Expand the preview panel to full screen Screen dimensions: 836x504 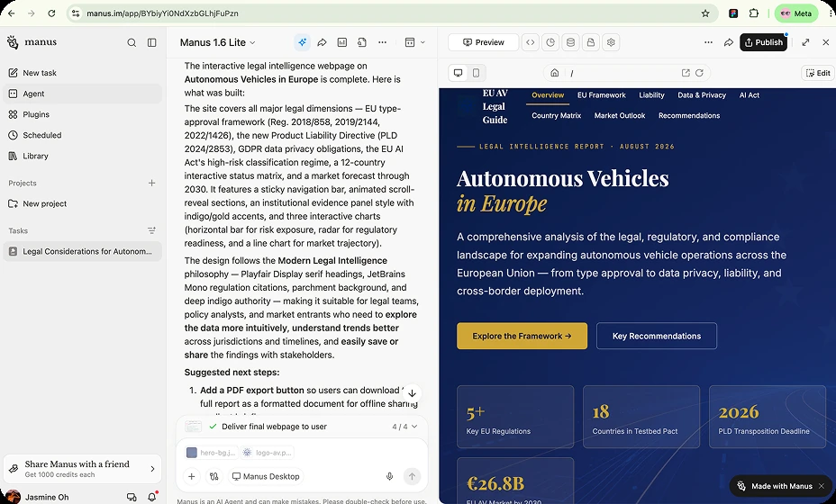click(x=805, y=42)
